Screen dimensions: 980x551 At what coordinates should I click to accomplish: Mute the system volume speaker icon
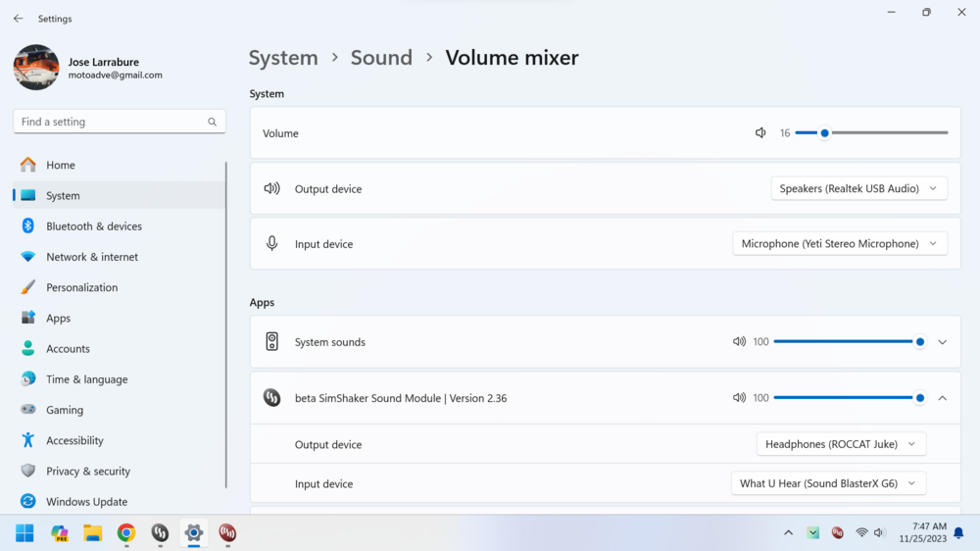pyautogui.click(x=760, y=133)
